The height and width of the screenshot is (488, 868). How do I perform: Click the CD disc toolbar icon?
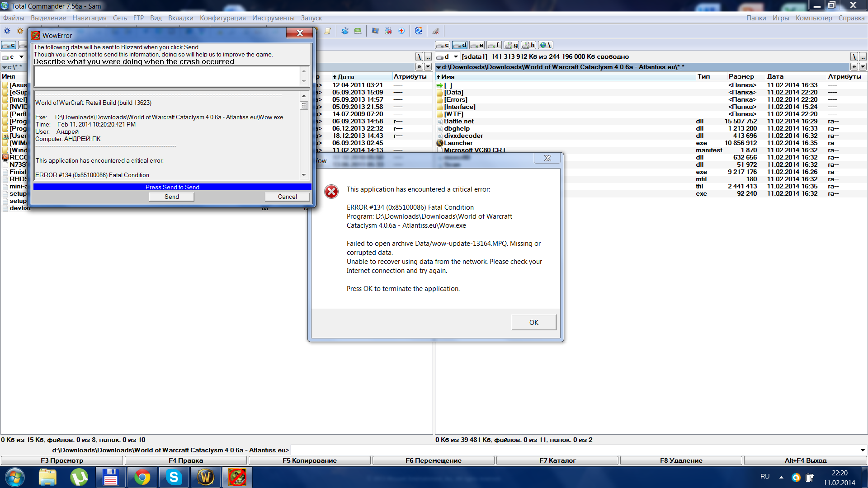419,31
